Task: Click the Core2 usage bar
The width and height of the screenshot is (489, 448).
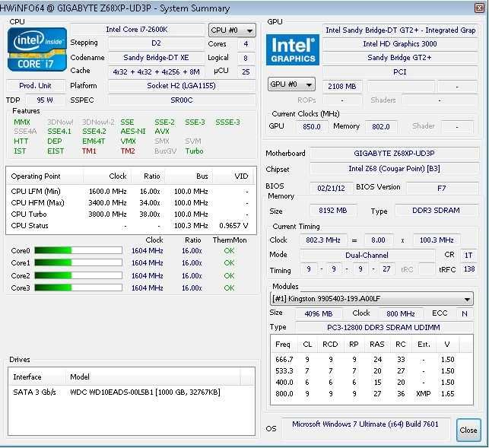Action: point(78,275)
